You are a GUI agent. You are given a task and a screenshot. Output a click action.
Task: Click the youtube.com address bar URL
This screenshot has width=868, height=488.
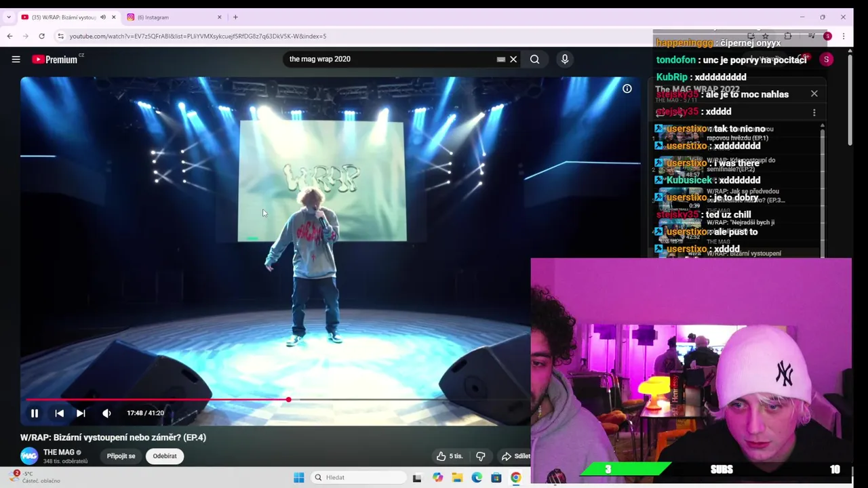pos(197,36)
